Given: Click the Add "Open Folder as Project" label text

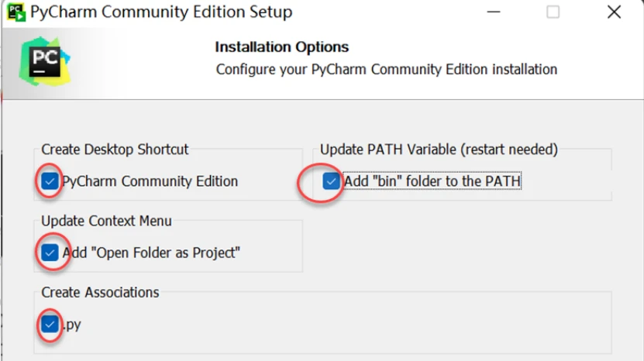Looking at the screenshot, I should (x=152, y=253).
